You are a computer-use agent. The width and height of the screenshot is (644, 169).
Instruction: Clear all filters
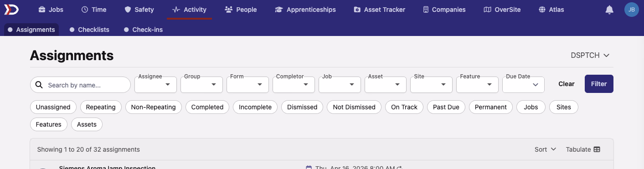tap(567, 84)
